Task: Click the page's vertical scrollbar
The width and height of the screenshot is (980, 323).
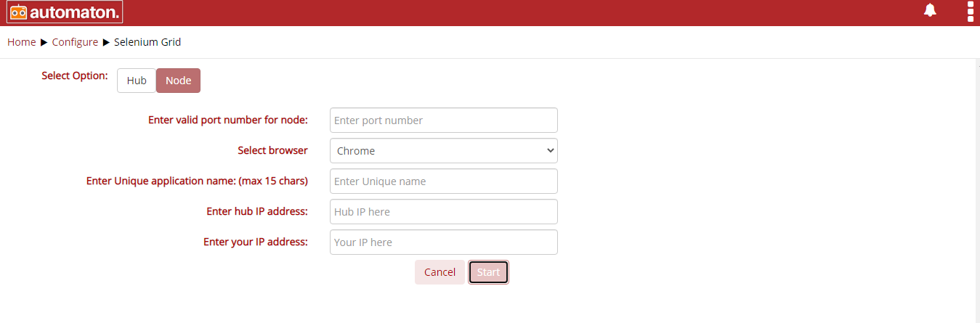Action: [x=976, y=190]
